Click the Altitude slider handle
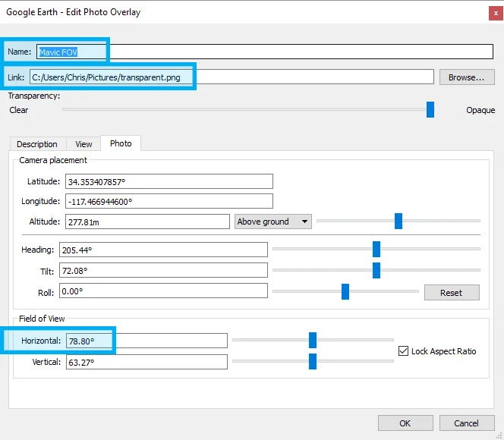 click(398, 221)
